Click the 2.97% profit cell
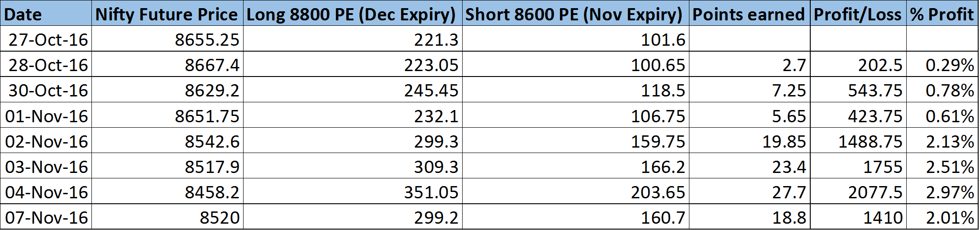This screenshot has width=980, height=230. (942, 191)
